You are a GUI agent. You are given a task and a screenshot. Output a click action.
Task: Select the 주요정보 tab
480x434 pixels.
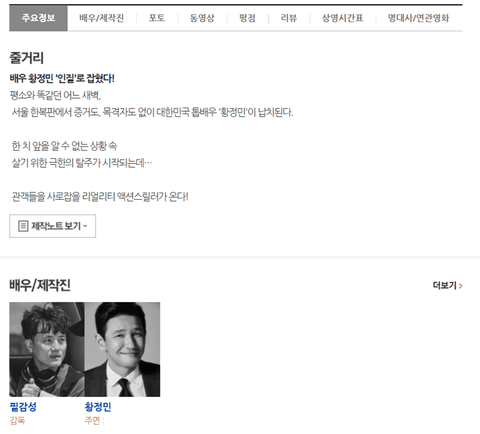click(38, 18)
